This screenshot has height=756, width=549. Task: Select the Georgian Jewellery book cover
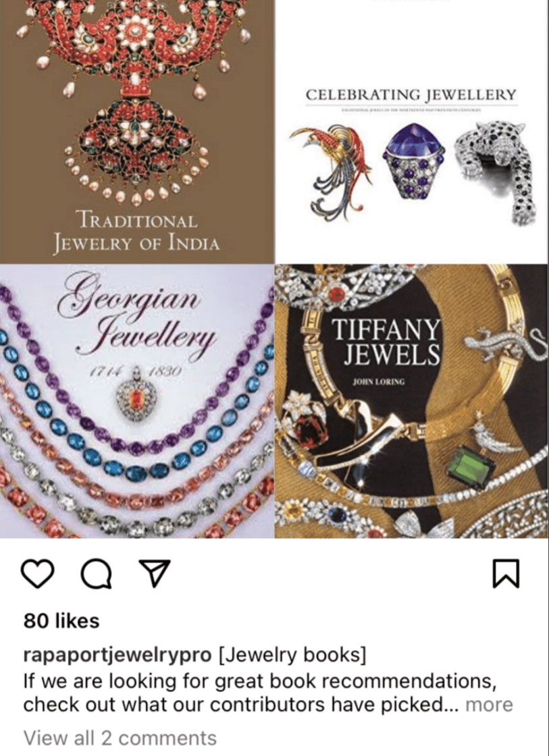tap(137, 401)
